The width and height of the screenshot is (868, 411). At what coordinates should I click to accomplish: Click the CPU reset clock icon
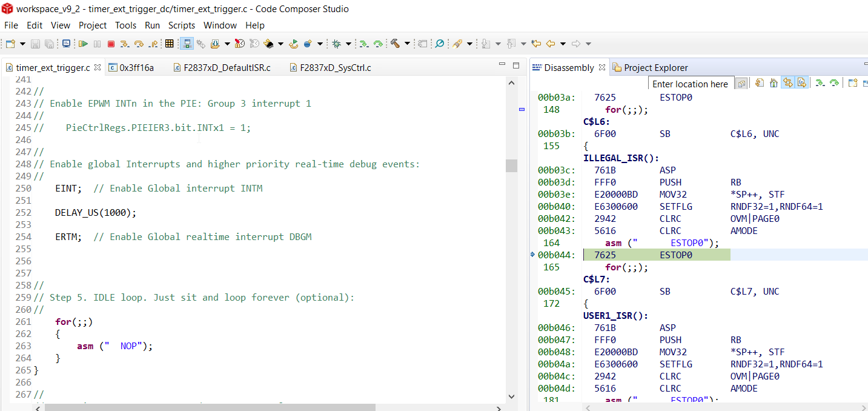point(240,44)
